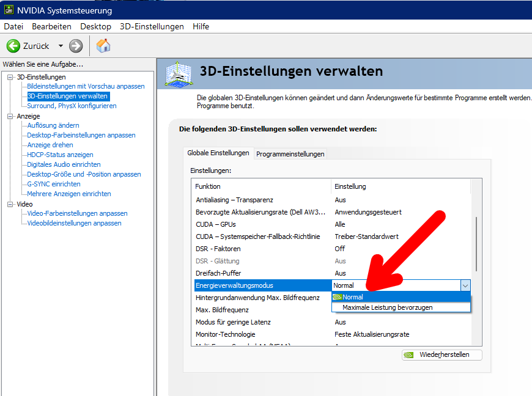Open Desktop-Farbeinstellungen anpassen
This screenshot has width=532, height=396.
(x=81, y=135)
